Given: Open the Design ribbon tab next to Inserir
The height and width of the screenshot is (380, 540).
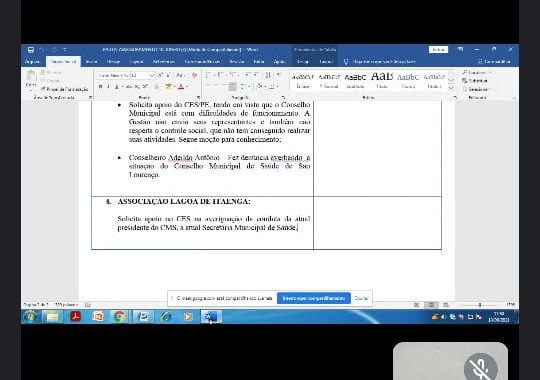Looking at the screenshot, I should click(x=113, y=62).
